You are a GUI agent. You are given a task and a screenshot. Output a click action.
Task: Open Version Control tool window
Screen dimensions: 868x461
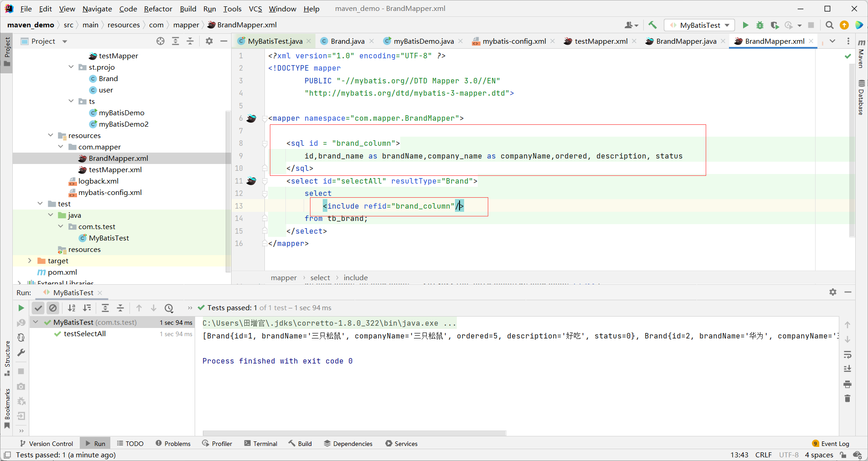point(46,444)
